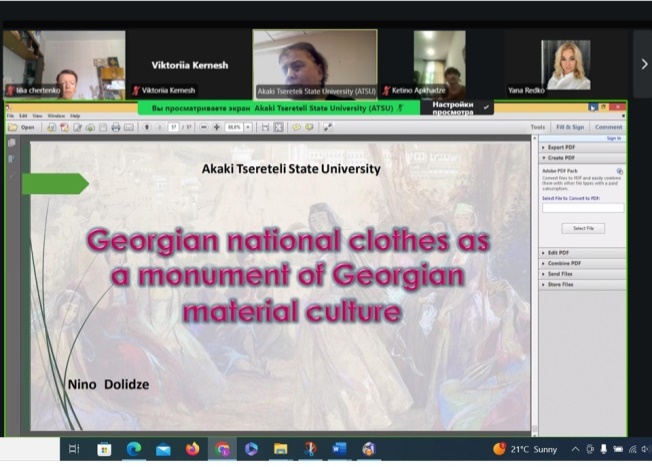The image size is (652, 467).
Task: Expand the Export PDF section
Action: (x=582, y=147)
